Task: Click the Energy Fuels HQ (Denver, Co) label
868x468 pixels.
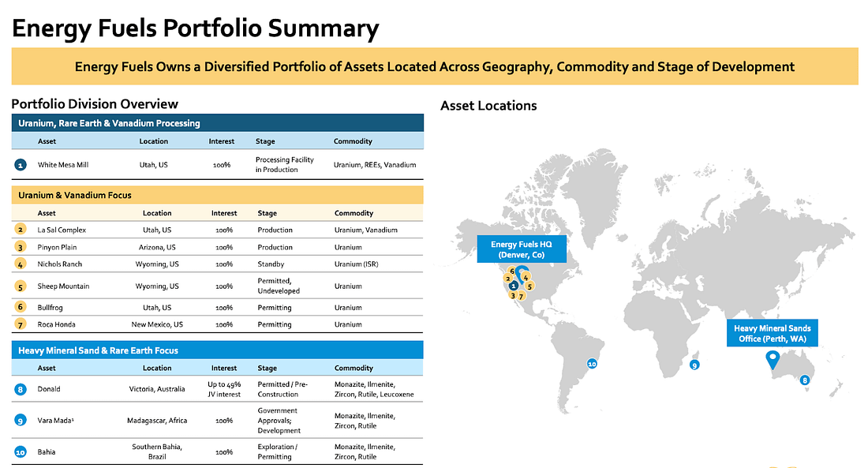Action: [522, 249]
